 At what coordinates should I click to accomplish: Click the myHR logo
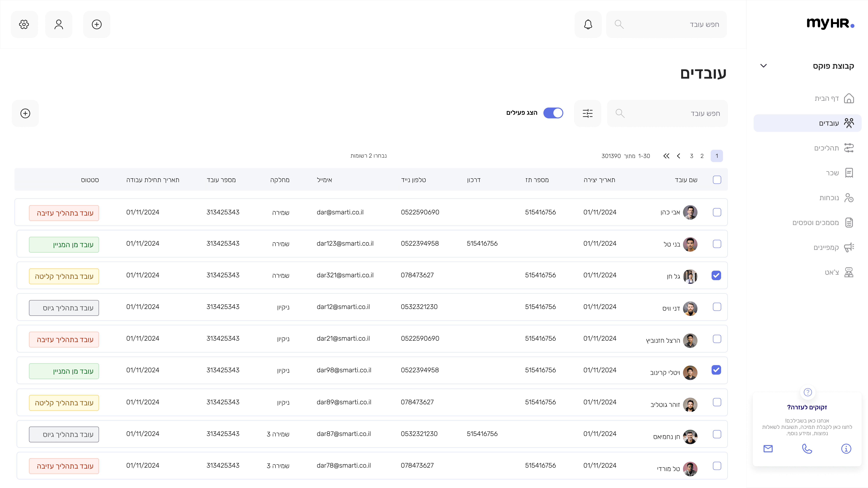pyautogui.click(x=830, y=24)
